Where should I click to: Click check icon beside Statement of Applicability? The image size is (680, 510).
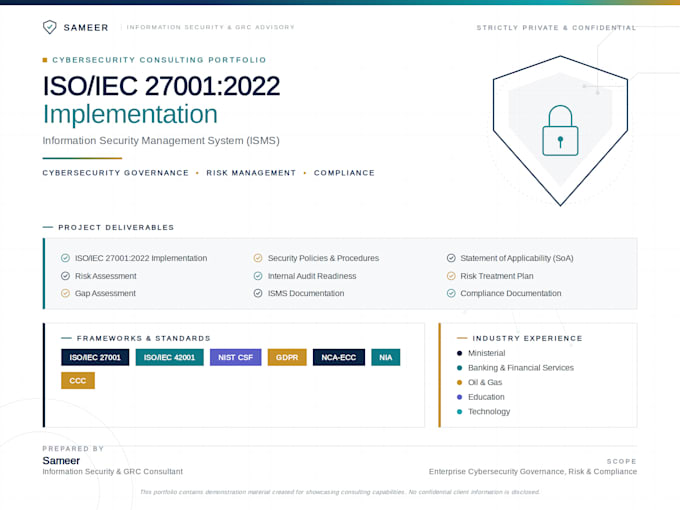[x=451, y=258]
